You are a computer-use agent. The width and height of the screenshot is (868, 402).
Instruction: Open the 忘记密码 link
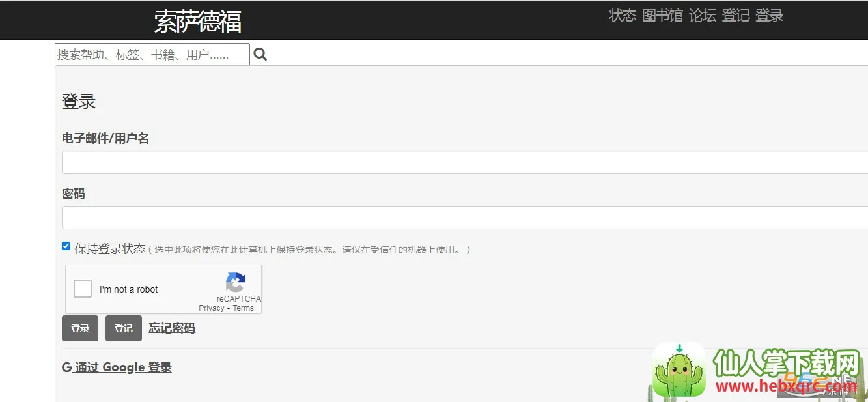pos(172,328)
